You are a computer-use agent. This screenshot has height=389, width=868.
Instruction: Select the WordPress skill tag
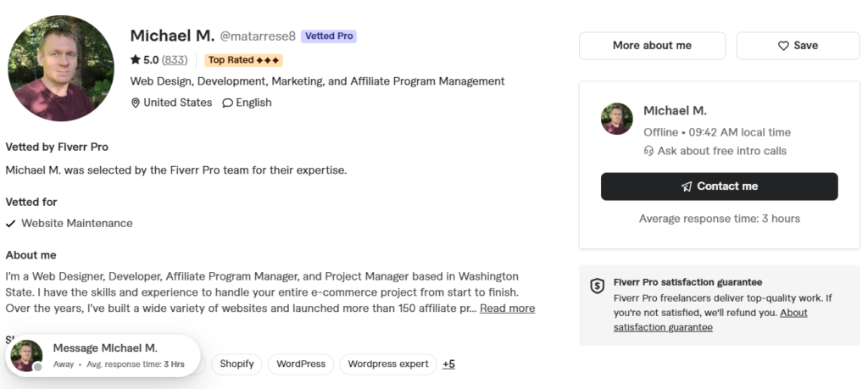(x=301, y=364)
